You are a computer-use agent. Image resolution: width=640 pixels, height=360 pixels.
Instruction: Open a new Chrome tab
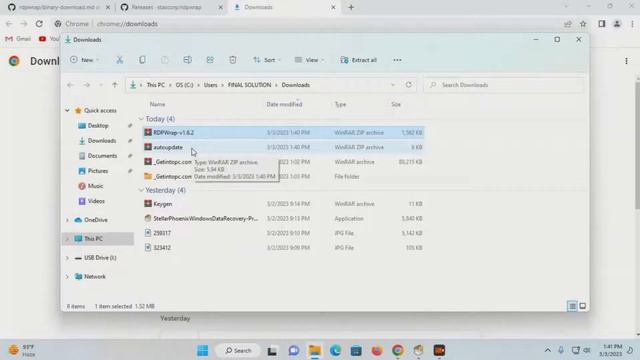click(351, 7)
